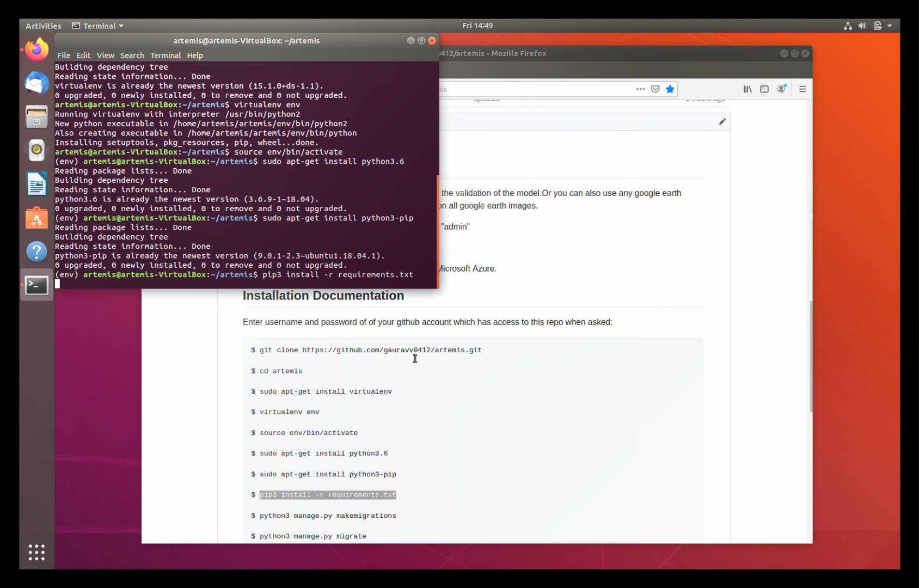Click 'sudo apt-get install python3.6' on webpage

(323, 454)
